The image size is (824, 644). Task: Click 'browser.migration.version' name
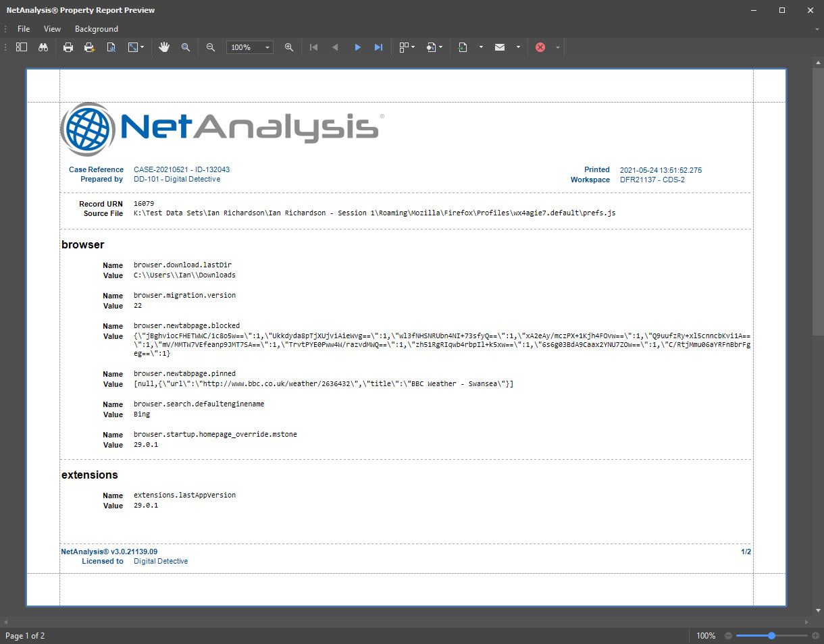click(184, 296)
